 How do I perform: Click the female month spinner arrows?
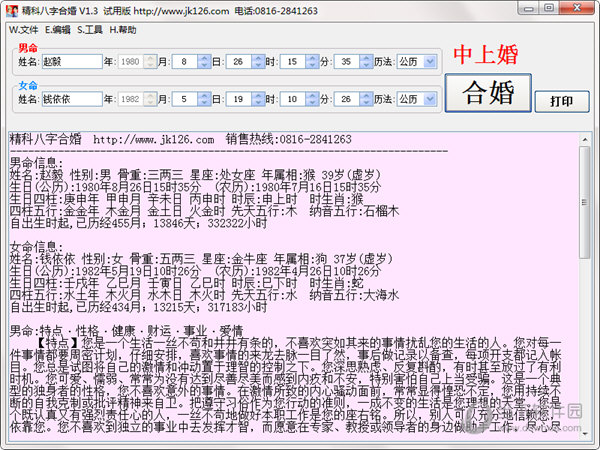[x=204, y=99]
